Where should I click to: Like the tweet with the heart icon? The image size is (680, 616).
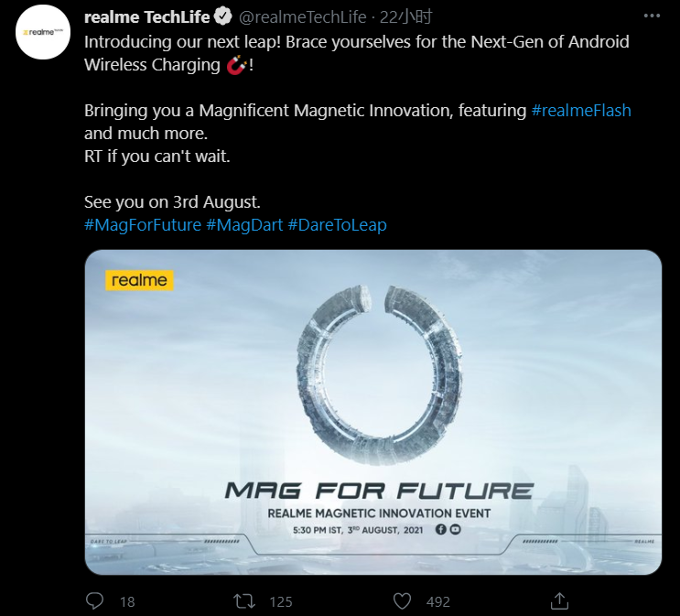pos(402,600)
